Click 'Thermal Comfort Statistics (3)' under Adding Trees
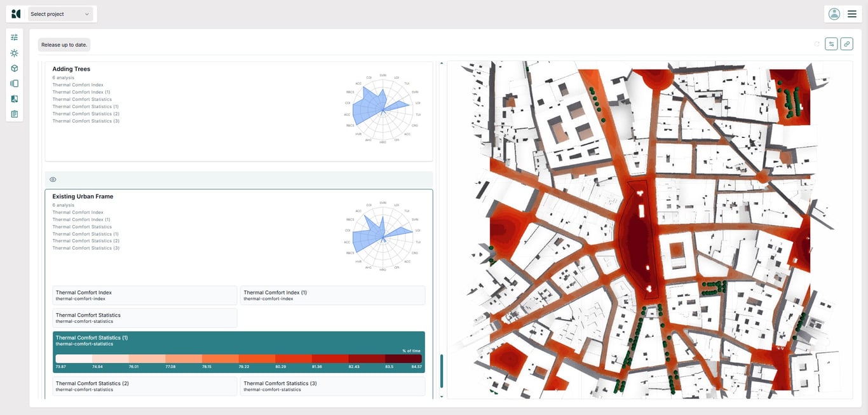Viewport: 868px width, 415px height. [x=86, y=121]
